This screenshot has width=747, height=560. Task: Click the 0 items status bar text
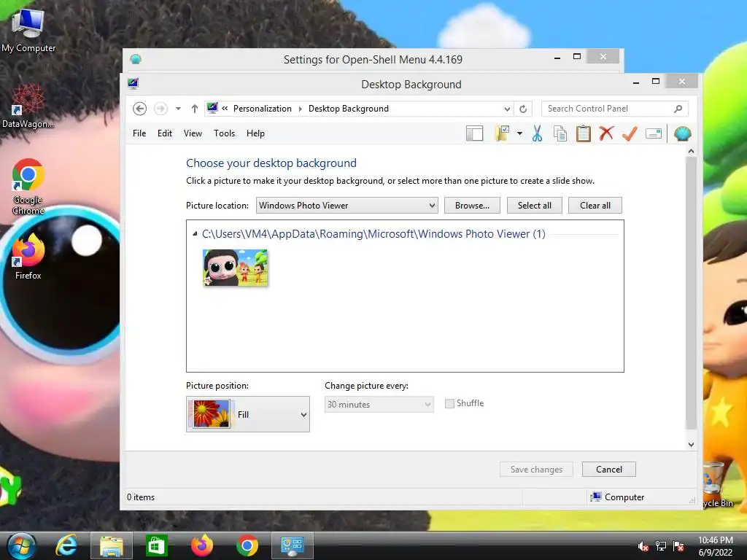tap(141, 497)
